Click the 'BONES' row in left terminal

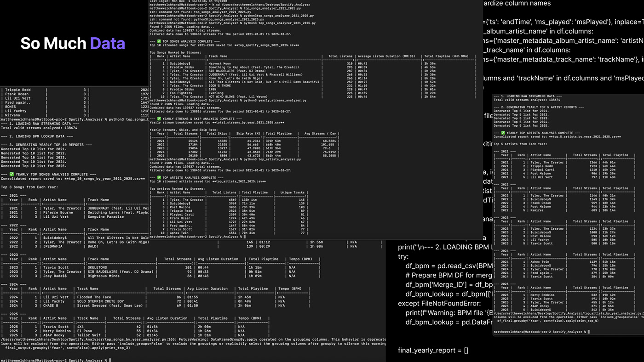pos(75,106)
